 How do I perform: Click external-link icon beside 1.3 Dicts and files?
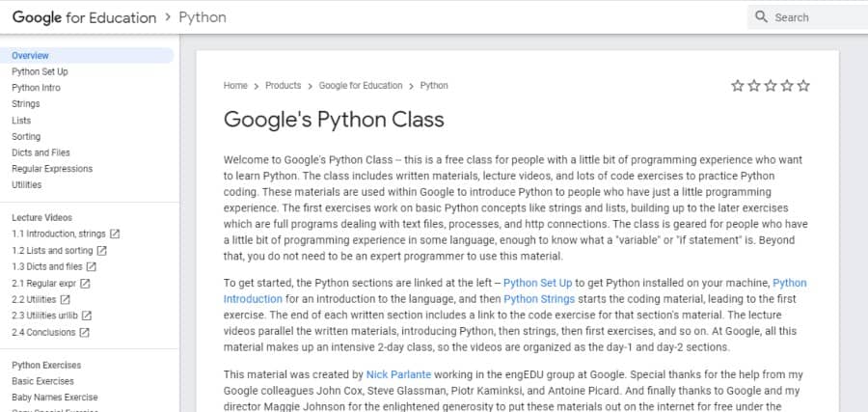pyautogui.click(x=92, y=266)
